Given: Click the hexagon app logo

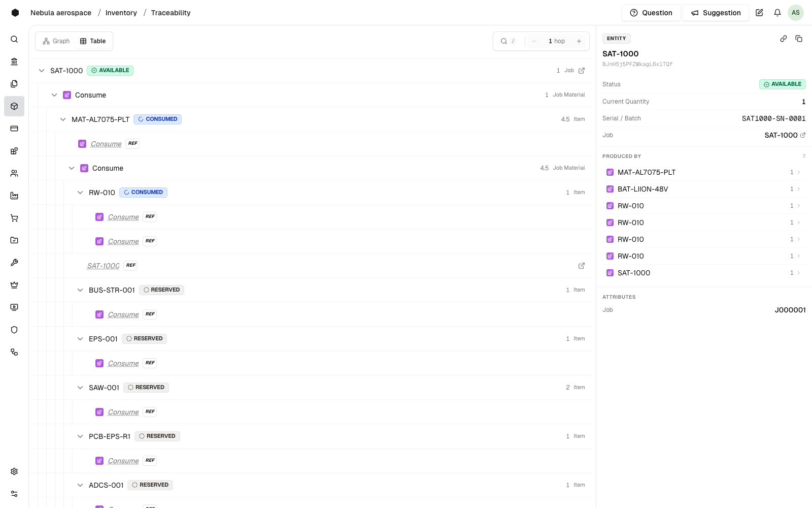Looking at the screenshot, I should point(15,13).
